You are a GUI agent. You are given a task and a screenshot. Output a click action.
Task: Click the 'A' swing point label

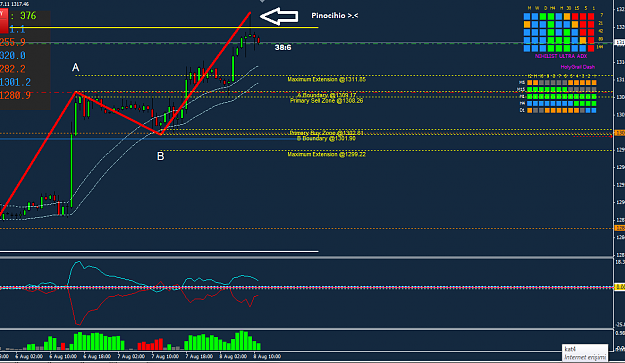[x=75, y=68]
